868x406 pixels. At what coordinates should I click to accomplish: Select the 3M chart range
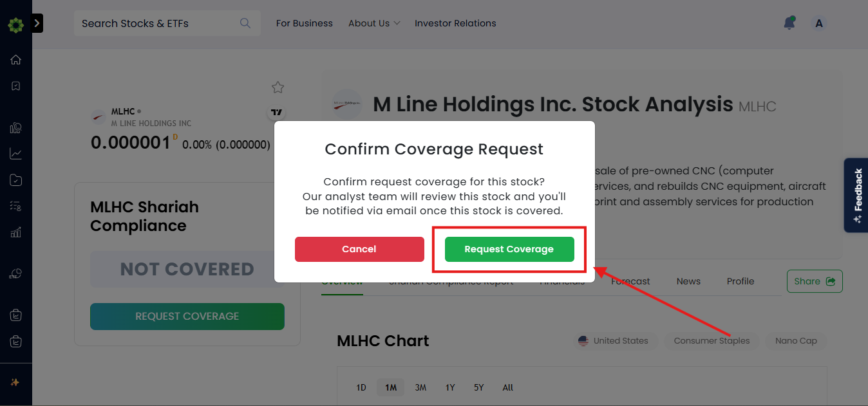(x=420, y=387)
